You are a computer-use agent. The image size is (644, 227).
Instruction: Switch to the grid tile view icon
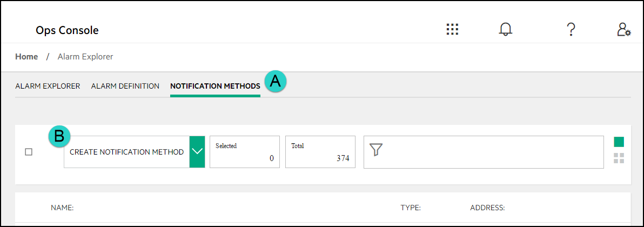point(619,158)
